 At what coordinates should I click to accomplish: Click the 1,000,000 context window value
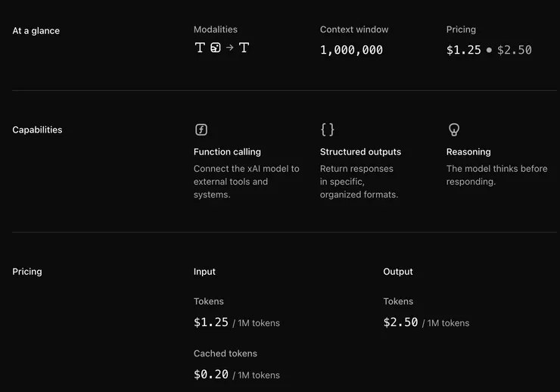(351, 50)
